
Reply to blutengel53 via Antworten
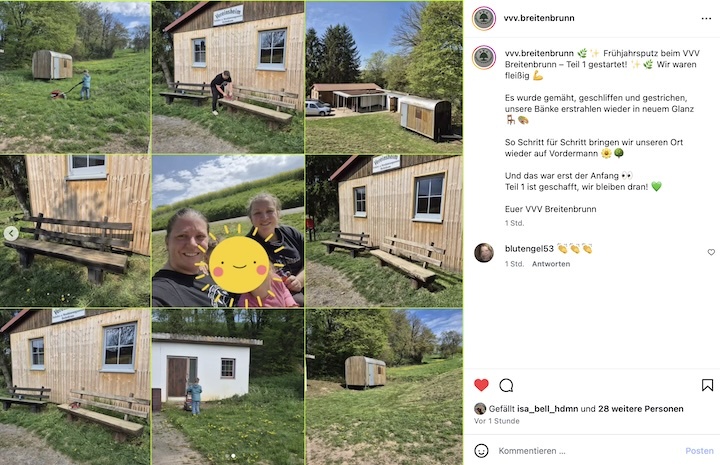(551, 264)
